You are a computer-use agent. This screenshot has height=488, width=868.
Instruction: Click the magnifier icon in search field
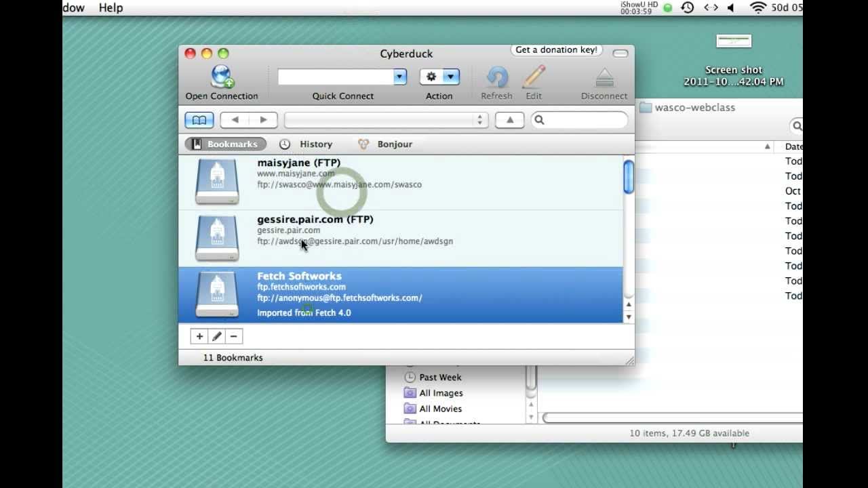coord(539,120)
